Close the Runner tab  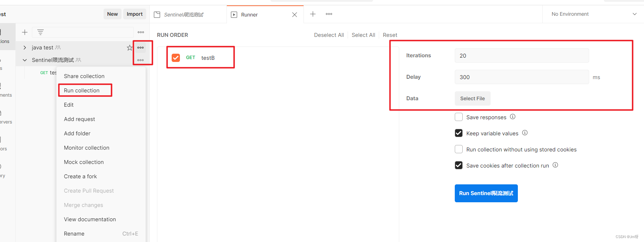[295, 15]
